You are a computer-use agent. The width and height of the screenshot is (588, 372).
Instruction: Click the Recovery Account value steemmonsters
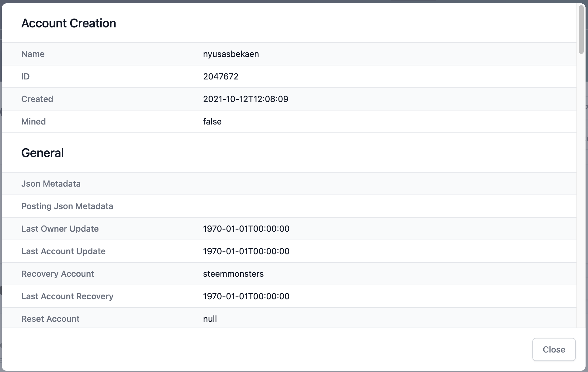(x=233, y=274)
